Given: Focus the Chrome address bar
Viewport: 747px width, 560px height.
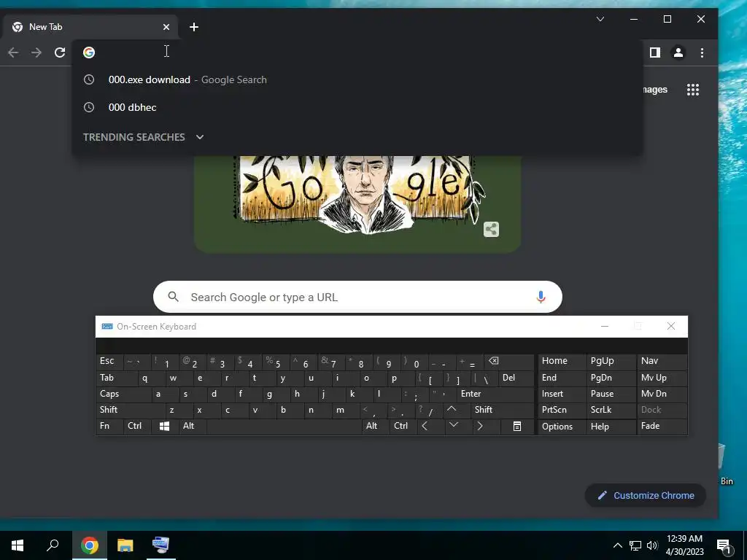Looking at the screenshot, I should coord(357,52).
